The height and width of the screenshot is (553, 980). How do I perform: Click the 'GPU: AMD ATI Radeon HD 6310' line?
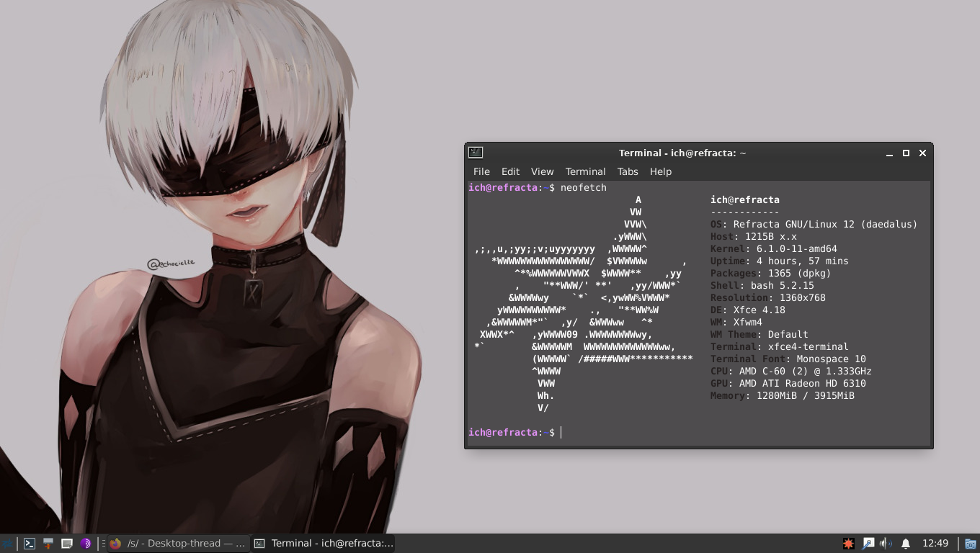click(788, 383)
